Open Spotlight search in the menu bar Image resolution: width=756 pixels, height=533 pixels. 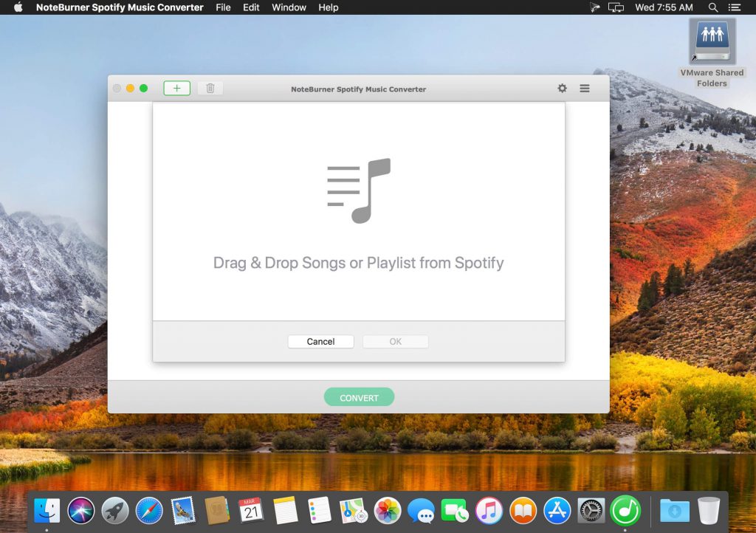pos(712,7)
